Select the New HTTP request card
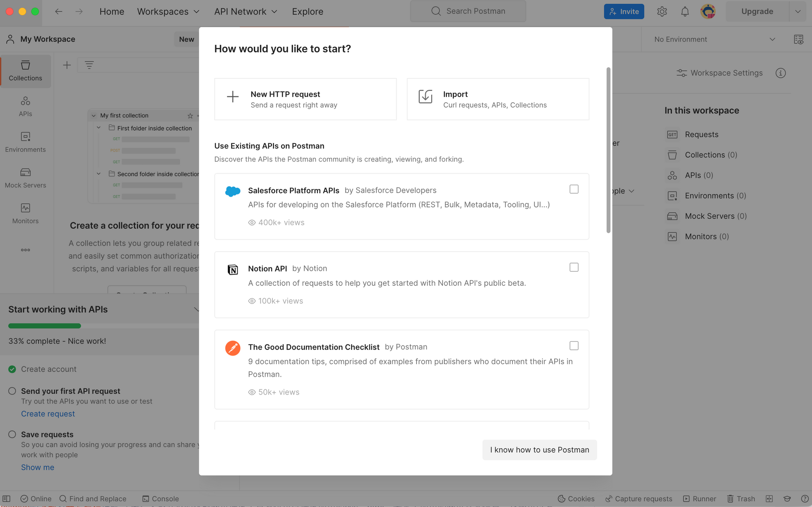 pos(305,99)
